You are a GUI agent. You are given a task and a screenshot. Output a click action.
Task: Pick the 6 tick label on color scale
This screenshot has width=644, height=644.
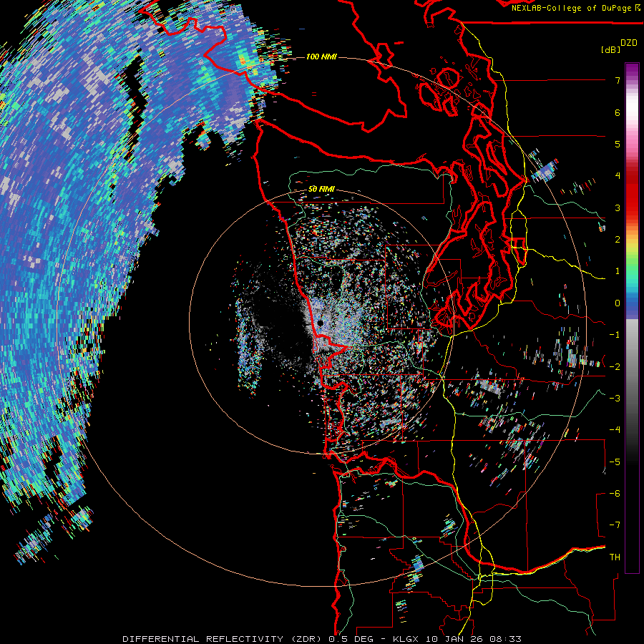pyautogui.click(x=618, y=112)
